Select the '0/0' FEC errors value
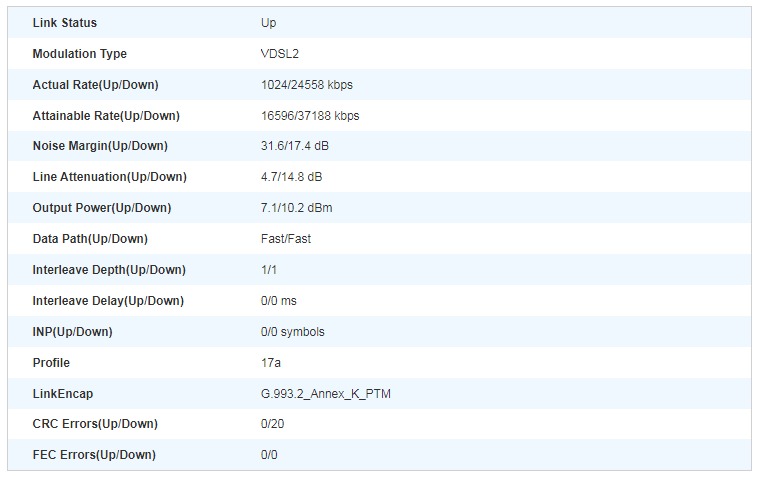Screen dimensions: 768x479 (x=269, y=455)
